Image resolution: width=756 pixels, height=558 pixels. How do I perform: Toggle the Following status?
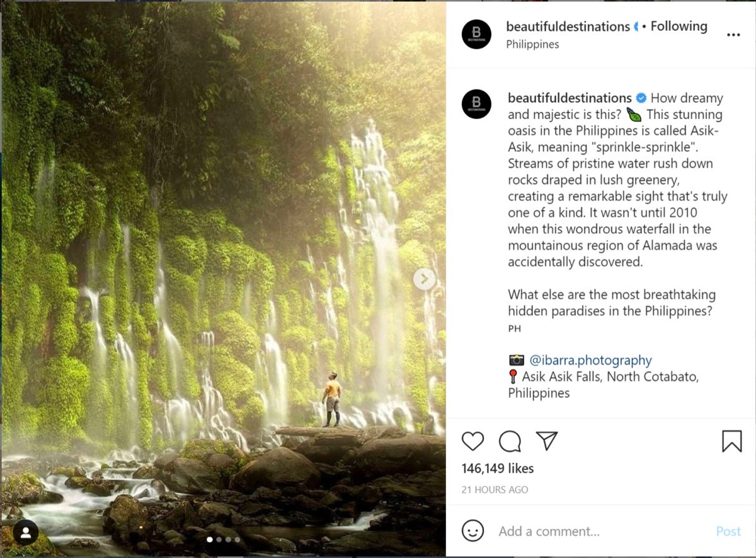click(x=678, y=26)
